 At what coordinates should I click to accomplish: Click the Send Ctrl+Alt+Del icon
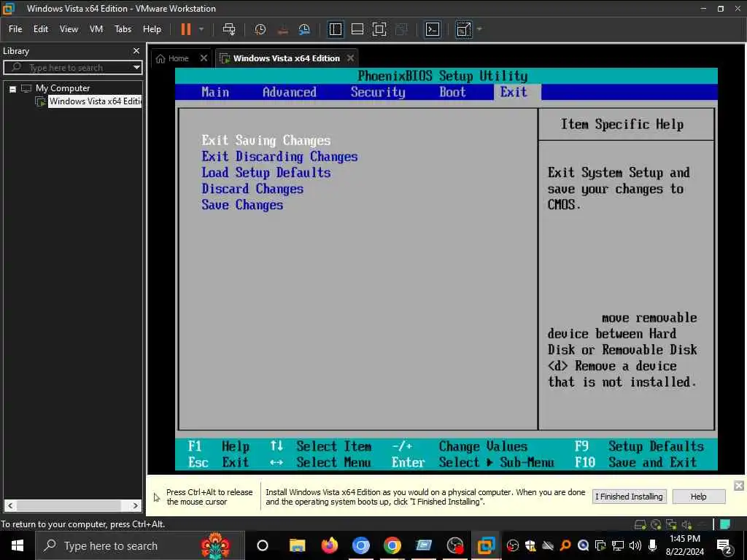(x=229, y=29)
